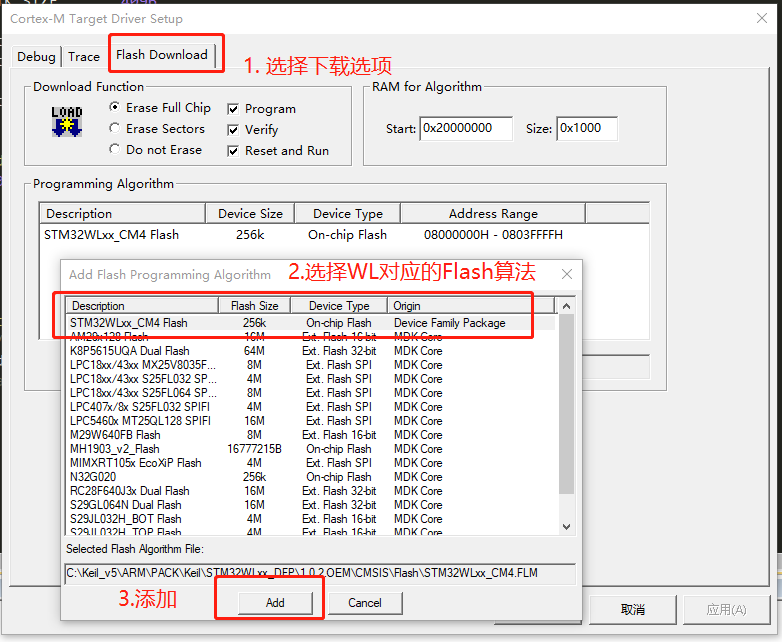The width and height of the screenshot is (782, 642).
Task: Click the Device Type header in algorithm list
Action: [x=339, y=306]
